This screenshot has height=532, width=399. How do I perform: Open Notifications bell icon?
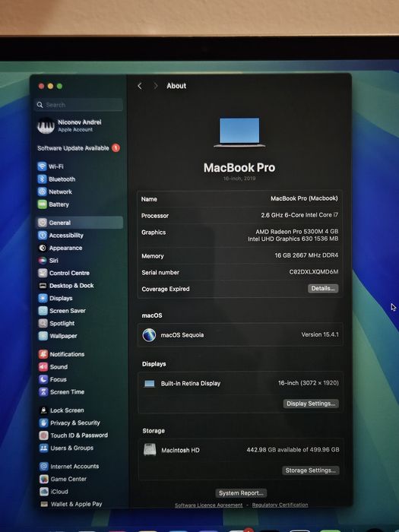tap(43, 354)
